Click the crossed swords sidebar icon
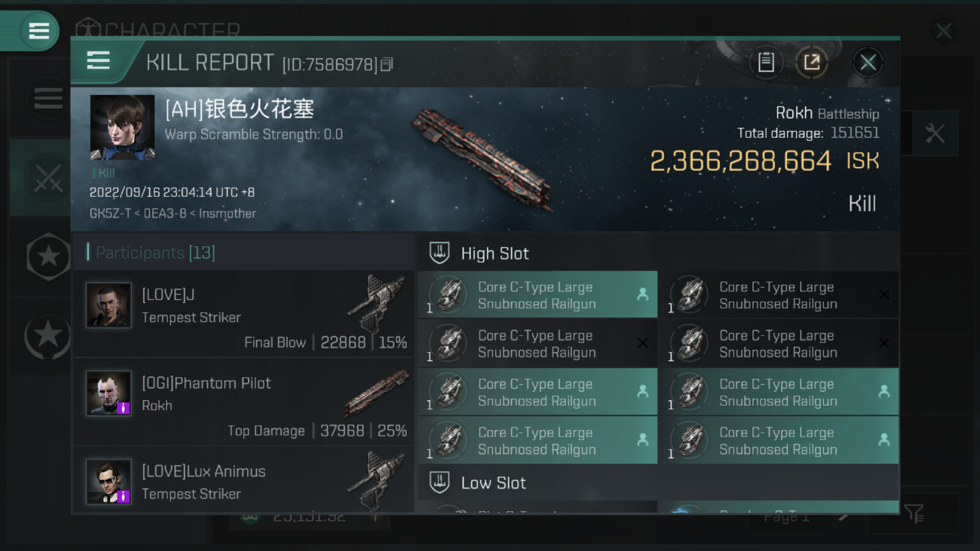 [48, 178]
